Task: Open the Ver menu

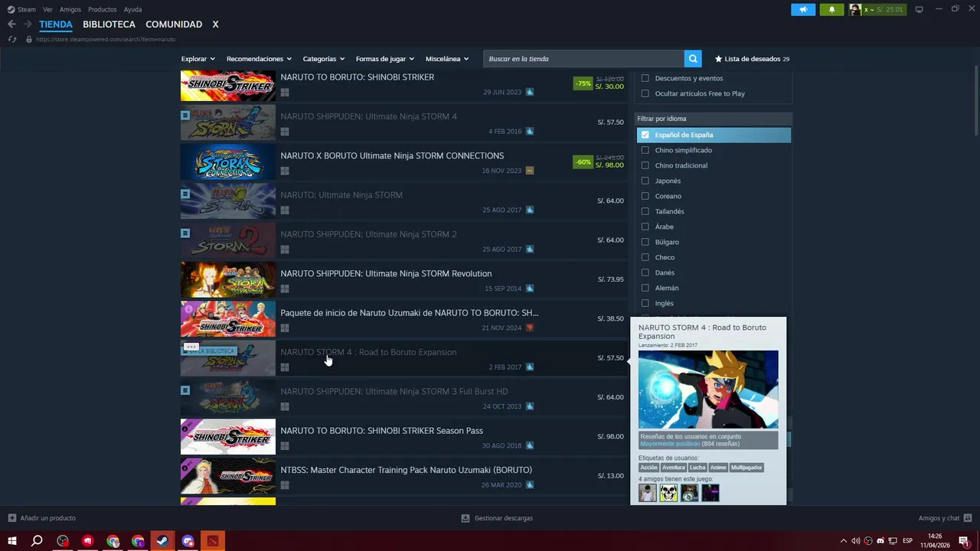Action: [x=48, y=9]
